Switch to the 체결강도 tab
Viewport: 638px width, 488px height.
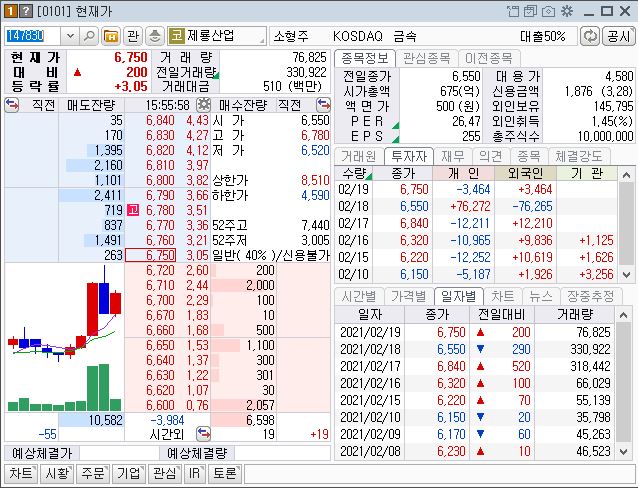(578, 156)
